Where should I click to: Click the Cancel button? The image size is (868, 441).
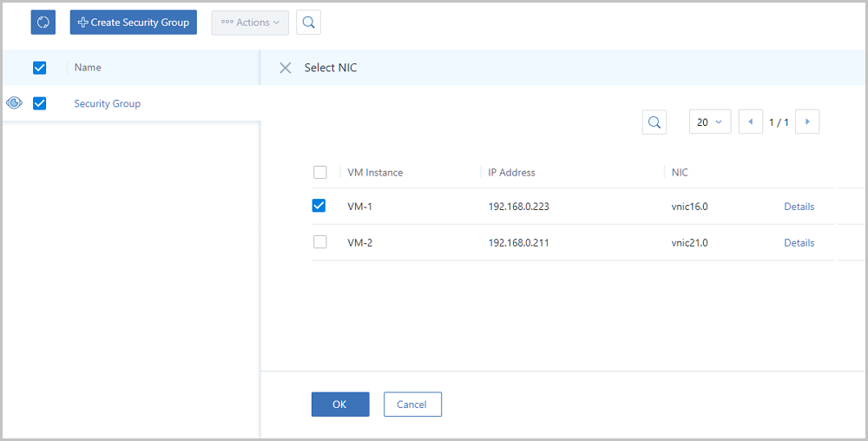[412, 404]
